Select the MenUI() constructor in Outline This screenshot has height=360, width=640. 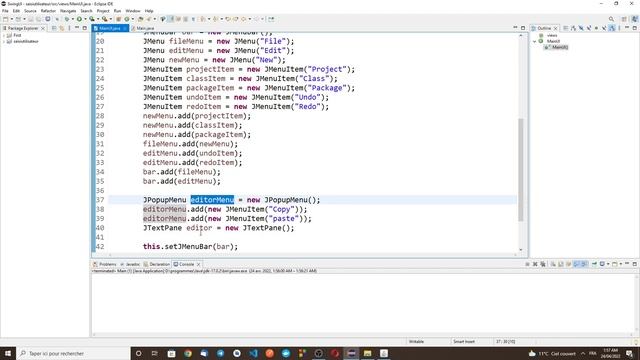click(559, 47)
